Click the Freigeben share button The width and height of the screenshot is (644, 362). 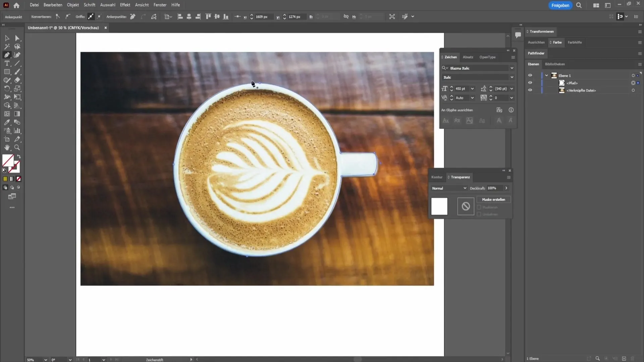tap(560, 5)
